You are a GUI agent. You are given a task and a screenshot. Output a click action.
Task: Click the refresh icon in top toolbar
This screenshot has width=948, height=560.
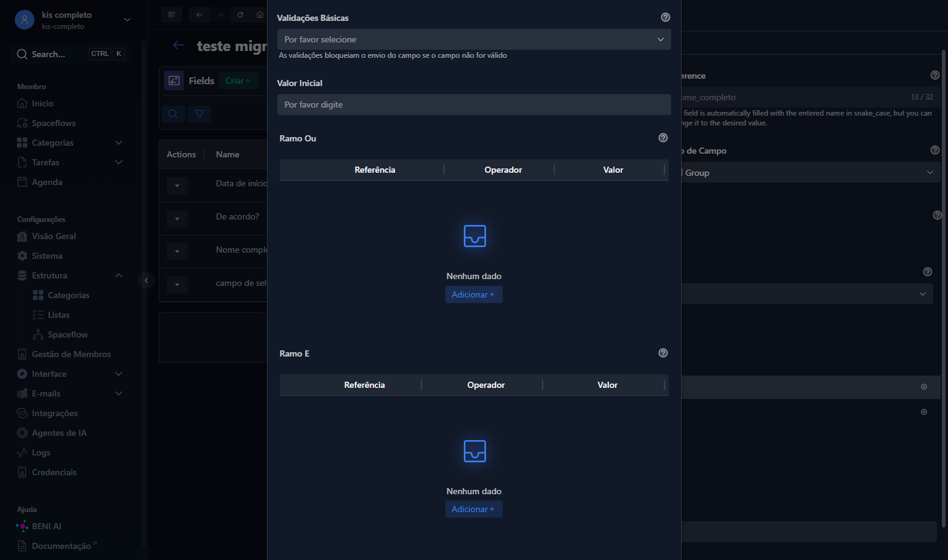[240, 14]
